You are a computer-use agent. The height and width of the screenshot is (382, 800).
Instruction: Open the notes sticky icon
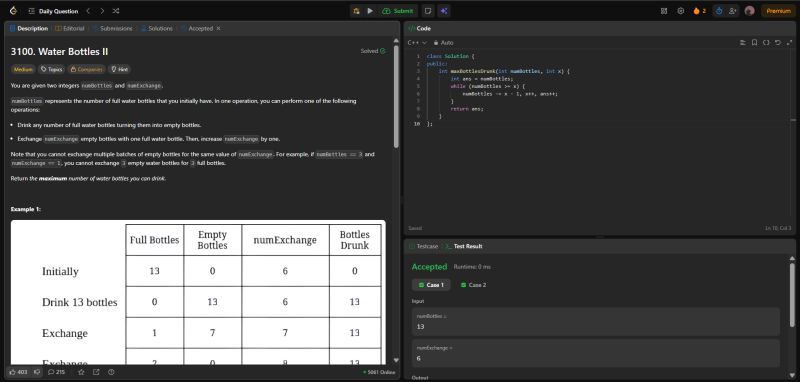pyautogui.click(x=428, y=11)
